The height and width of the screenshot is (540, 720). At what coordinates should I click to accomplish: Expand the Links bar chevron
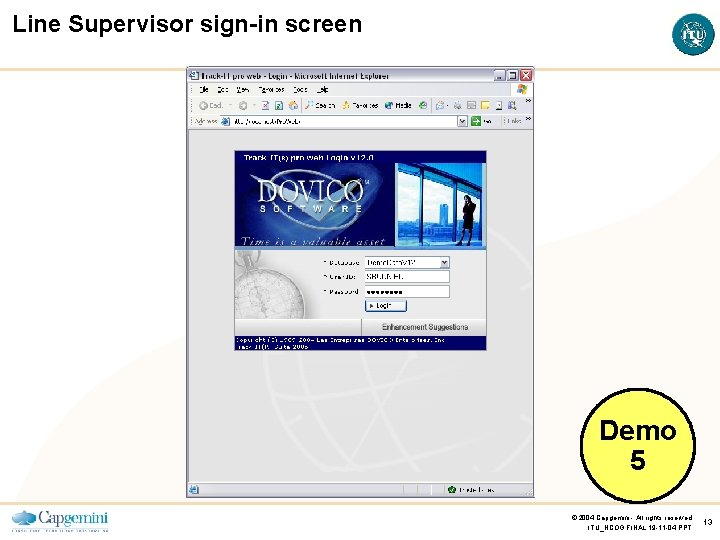tap(528, 119)
